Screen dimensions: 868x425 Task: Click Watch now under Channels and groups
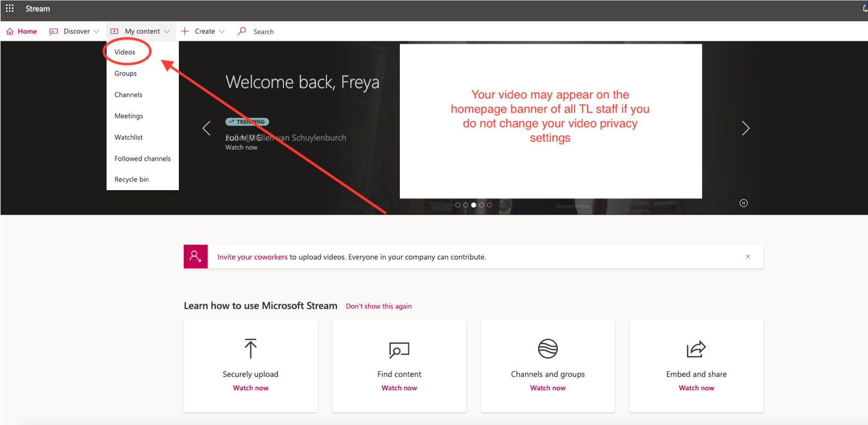(548, 388)
